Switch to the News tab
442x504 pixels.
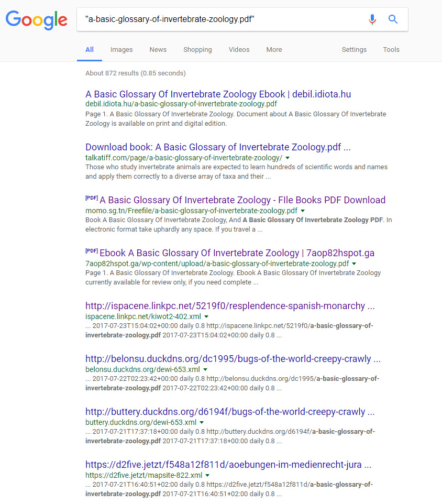coord(158,50)
